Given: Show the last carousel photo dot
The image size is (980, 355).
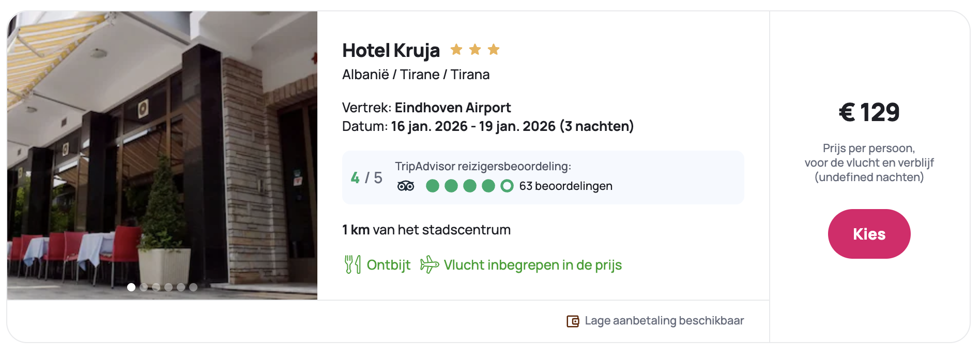Looking at the screenshot, I should pyautogui.click(x=193, y=287).
